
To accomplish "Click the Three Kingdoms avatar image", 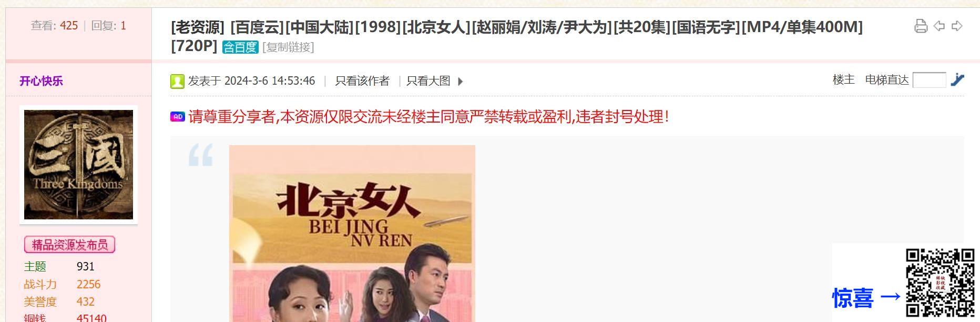I will coord(78,165).
